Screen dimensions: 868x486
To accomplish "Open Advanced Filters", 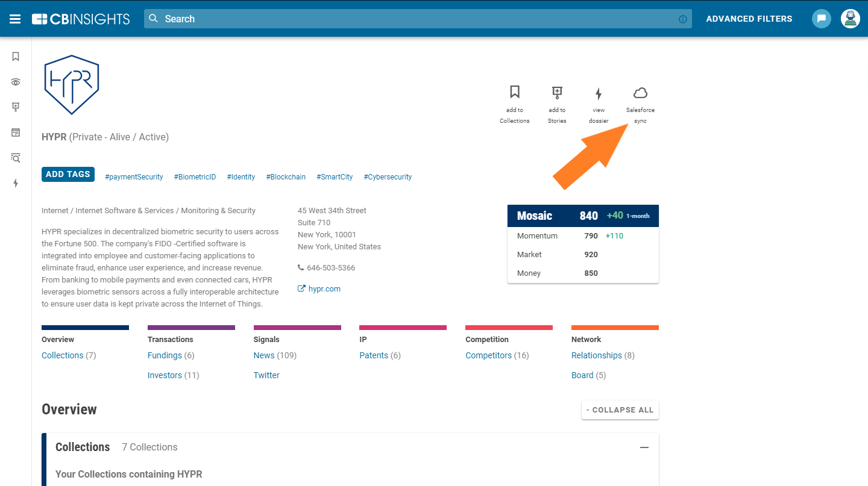I will pos(749,19).
